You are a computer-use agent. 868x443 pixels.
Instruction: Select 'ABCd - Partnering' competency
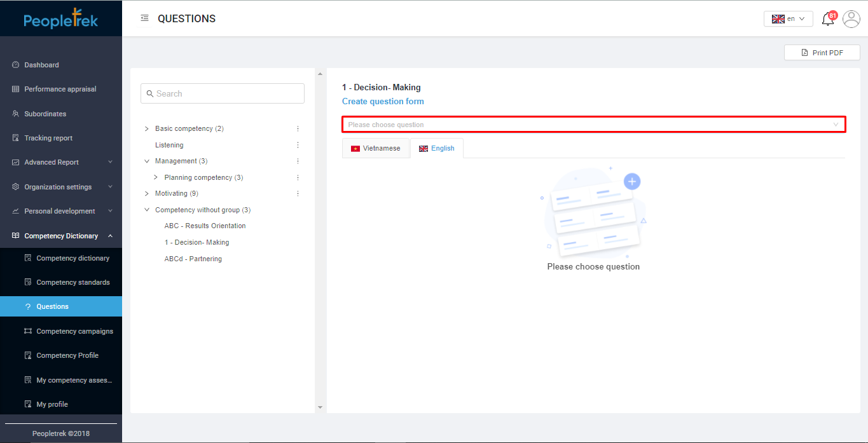[x=193, y=259]
